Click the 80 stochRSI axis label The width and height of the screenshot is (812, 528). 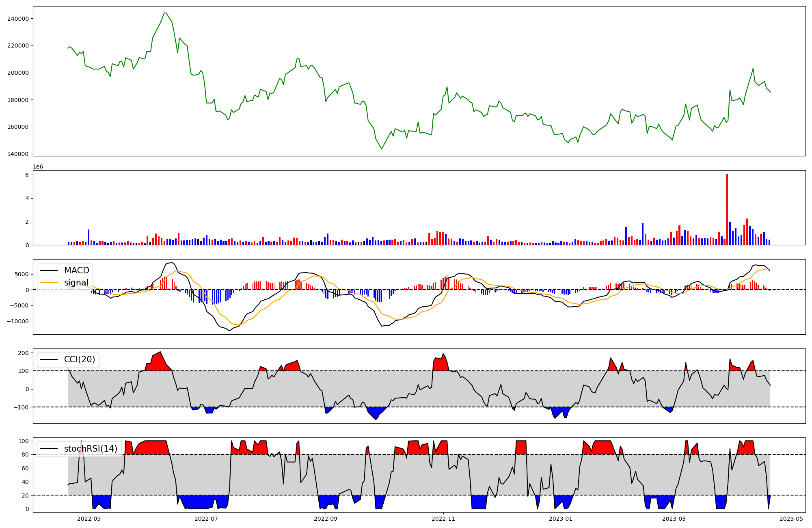(25, 455)
